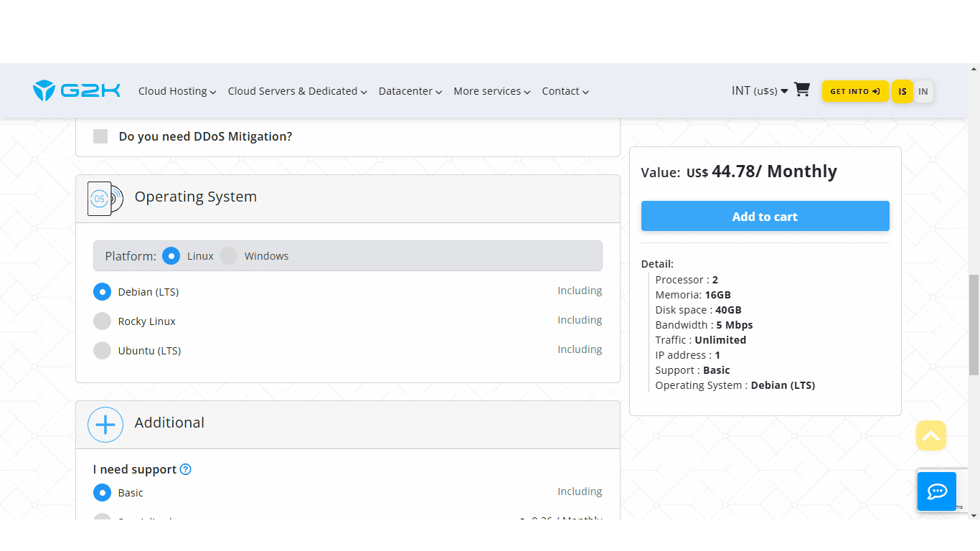Click the 'Support : Basic' detail line
Viewport: 980px width, 551px height.
pos(692,370)
